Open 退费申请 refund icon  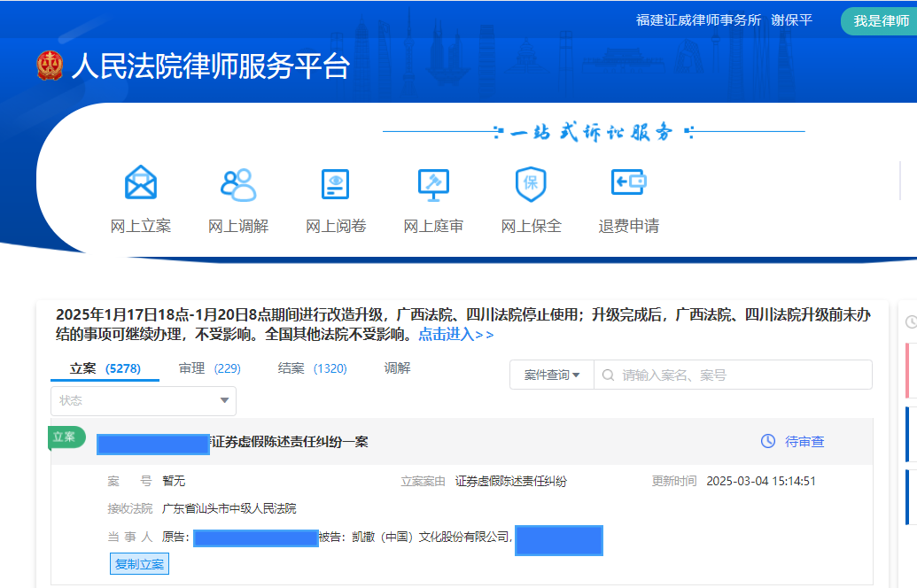(x=629, y=182)
